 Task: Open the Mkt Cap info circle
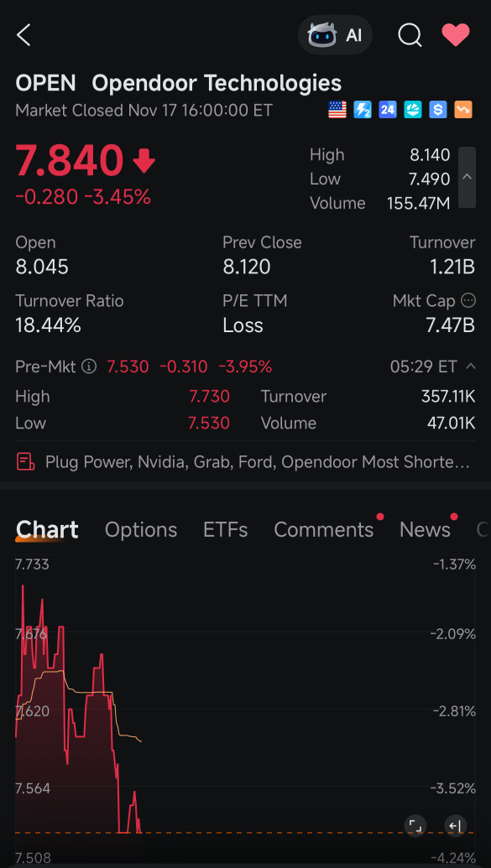click(468, 299)
